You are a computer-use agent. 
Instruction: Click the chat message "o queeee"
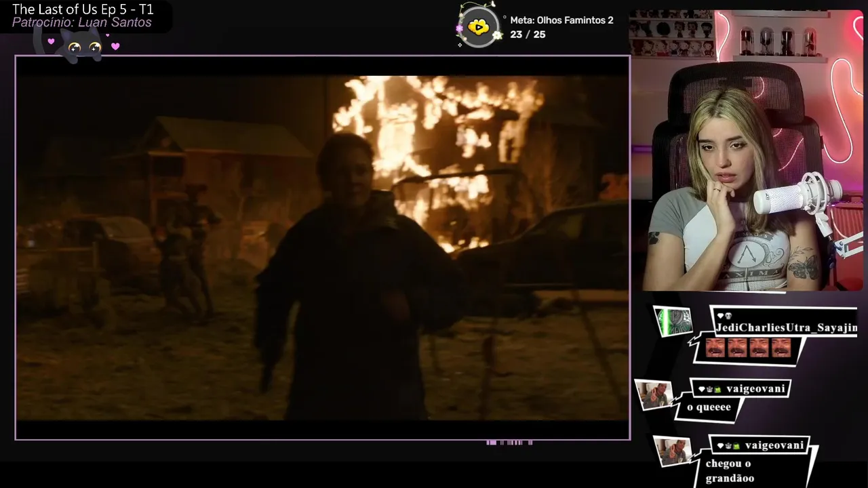click(709, 407)
